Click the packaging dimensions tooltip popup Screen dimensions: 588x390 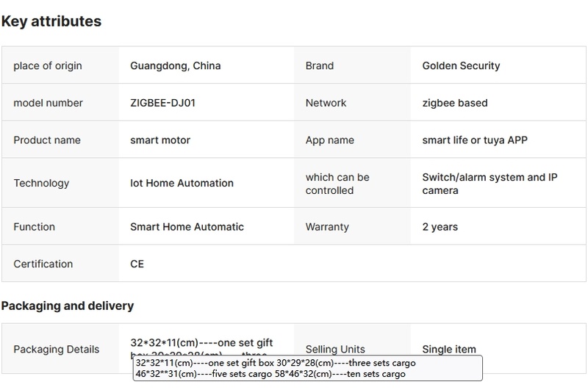pyautogui.click(x=307, y=369)
